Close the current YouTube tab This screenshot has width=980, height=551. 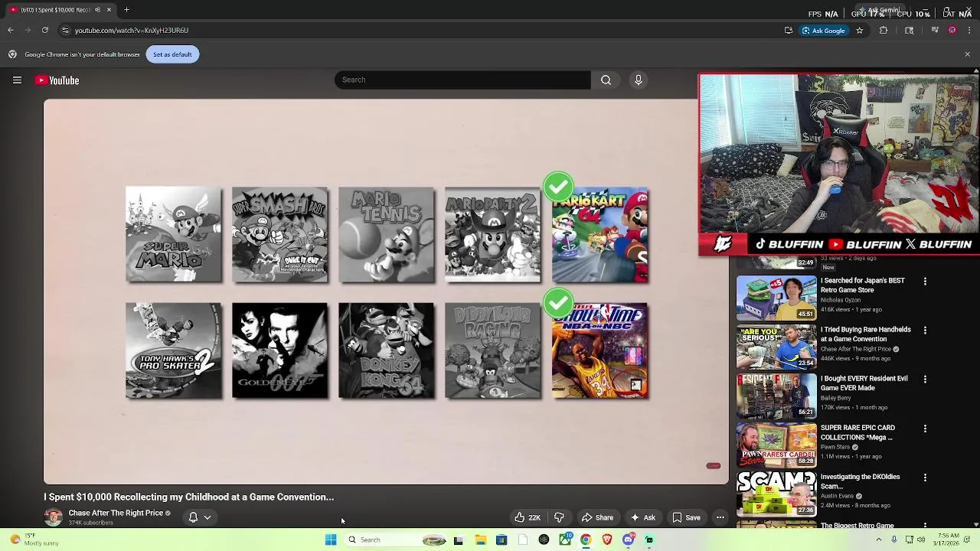point(109,10)
